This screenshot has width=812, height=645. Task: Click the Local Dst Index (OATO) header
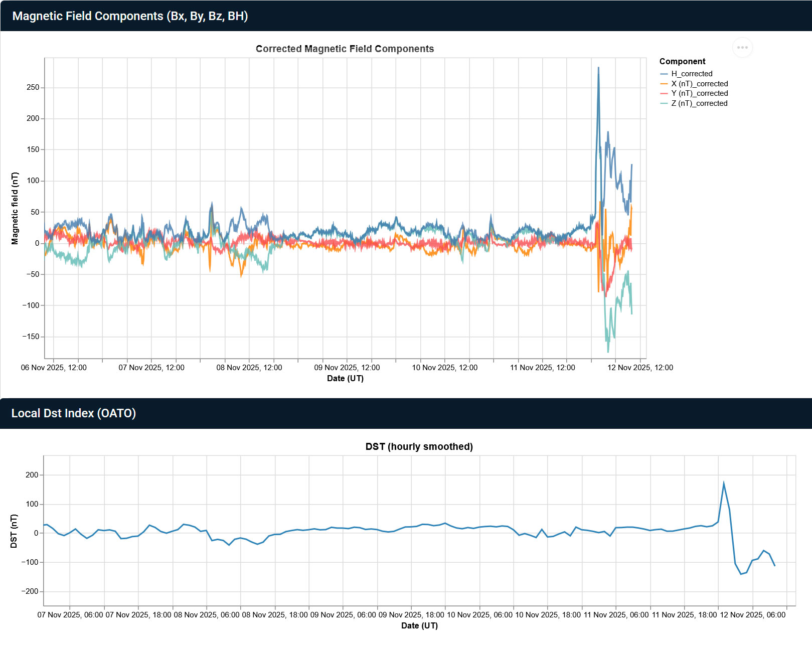pyautogui.click(x=74, y=413)
